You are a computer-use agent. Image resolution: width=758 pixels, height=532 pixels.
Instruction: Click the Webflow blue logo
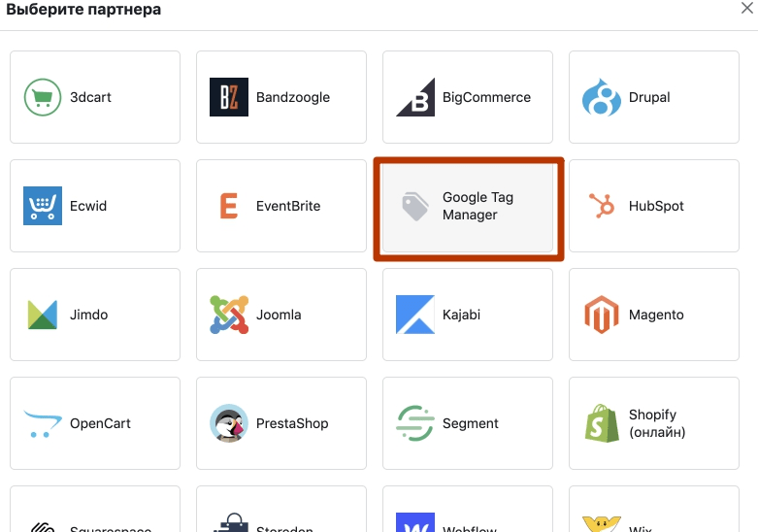pyautogui.click(x=415, y=522)
